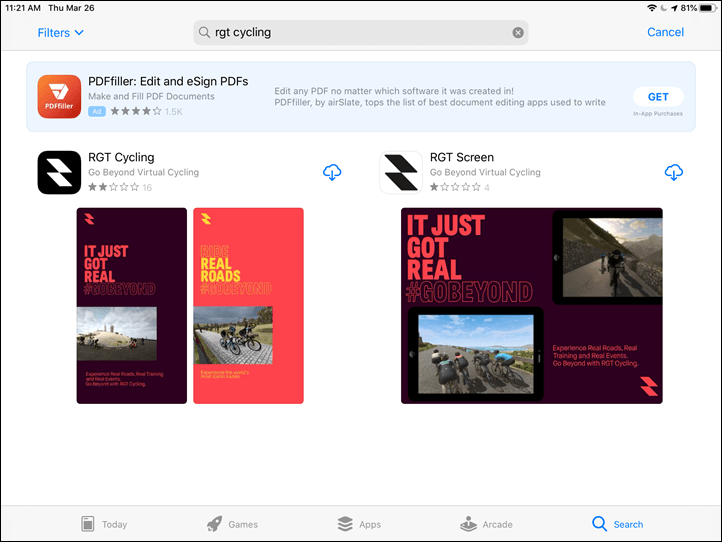
Task: Click the PDFfiller star rating 1.5K
Action: pyautogui.click(x=146, y=111)
